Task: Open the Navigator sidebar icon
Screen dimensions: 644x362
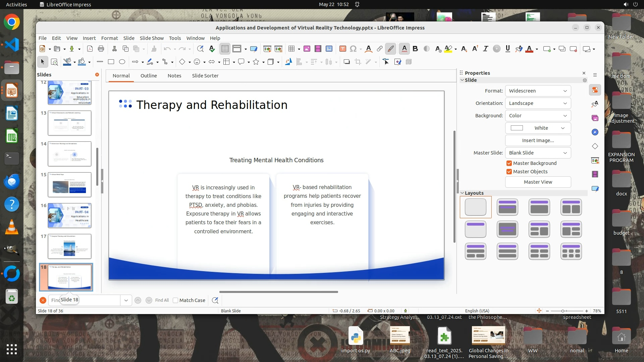Action: tap(595, 132)
